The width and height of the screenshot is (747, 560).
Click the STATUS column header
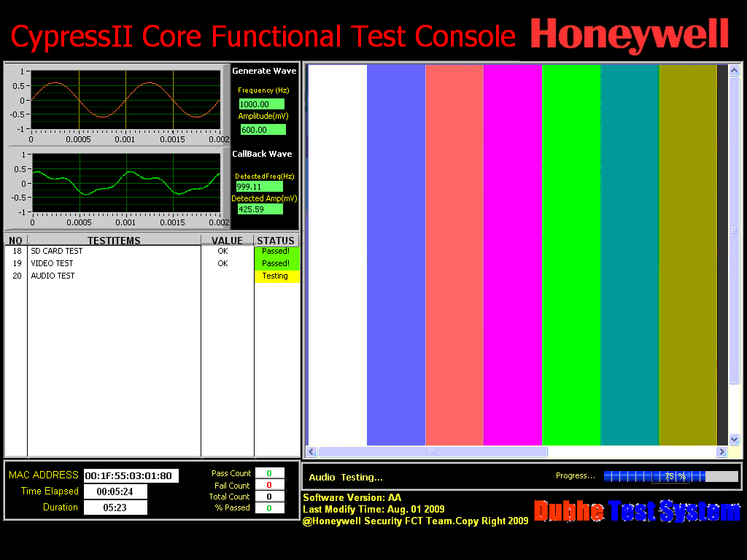[x=276, y=241]
